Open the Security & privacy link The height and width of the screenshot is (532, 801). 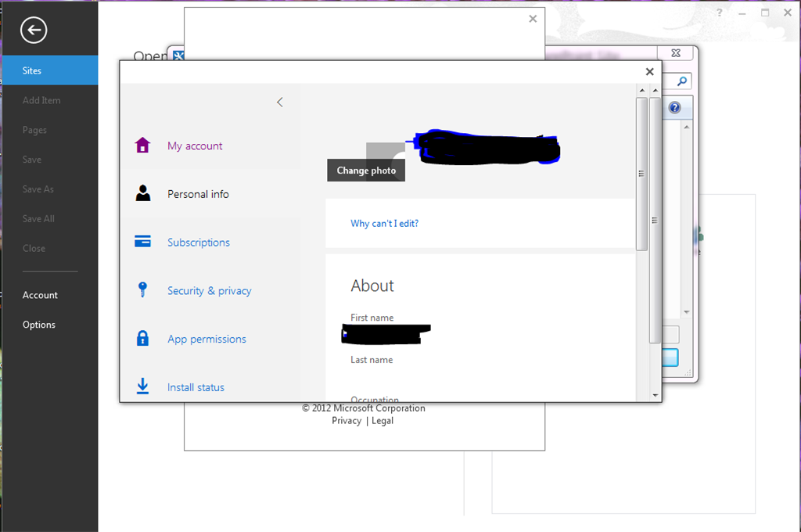[x=210, y=291]
